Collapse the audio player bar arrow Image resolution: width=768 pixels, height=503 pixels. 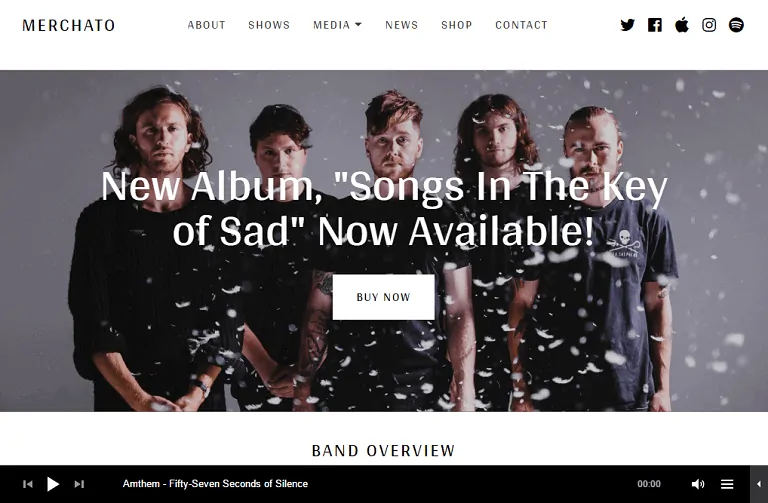[759, 484]
